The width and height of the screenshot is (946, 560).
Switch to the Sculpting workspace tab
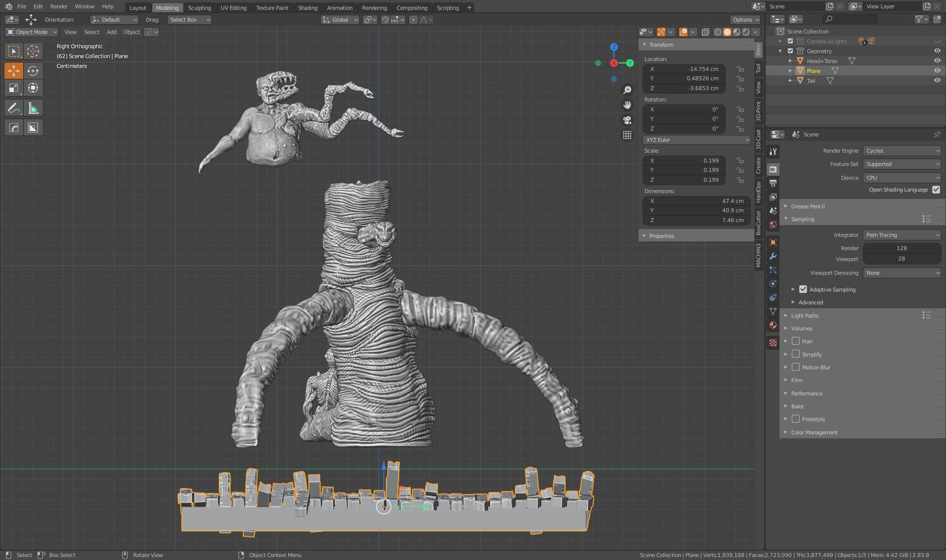pos(200,7)
